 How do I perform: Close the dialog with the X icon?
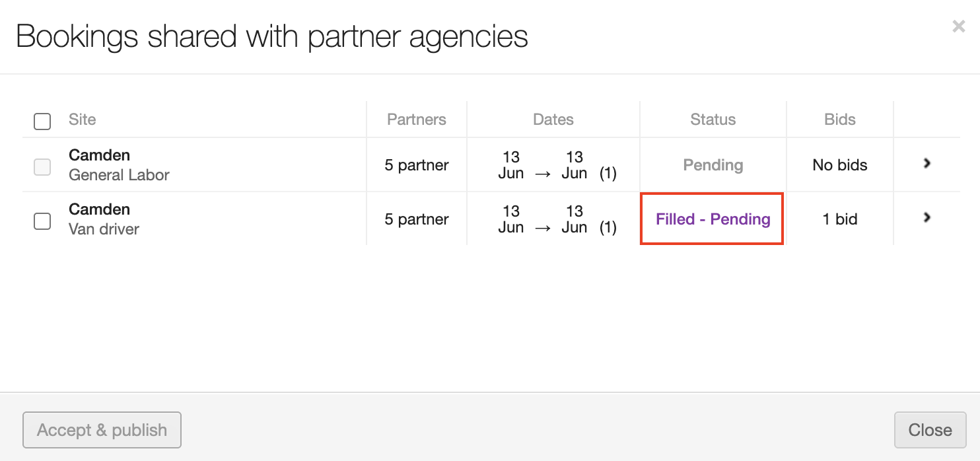pyautogui.click(x=958, y=26)
